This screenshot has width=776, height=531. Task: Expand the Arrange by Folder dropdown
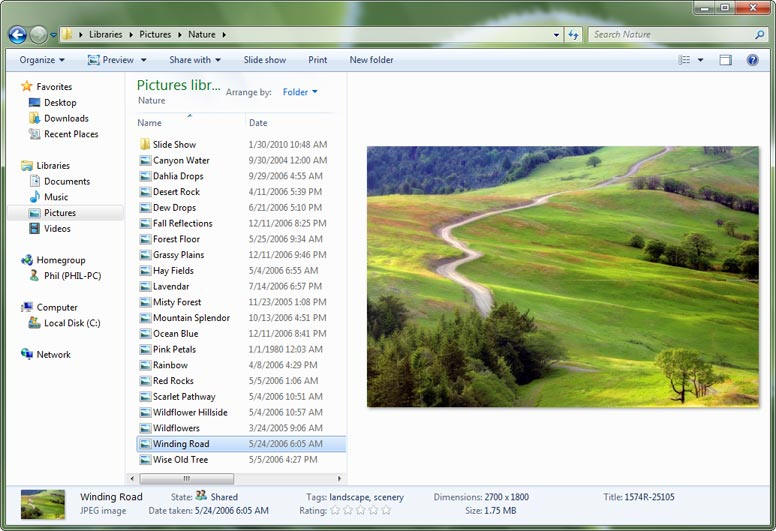click(299, 92)
